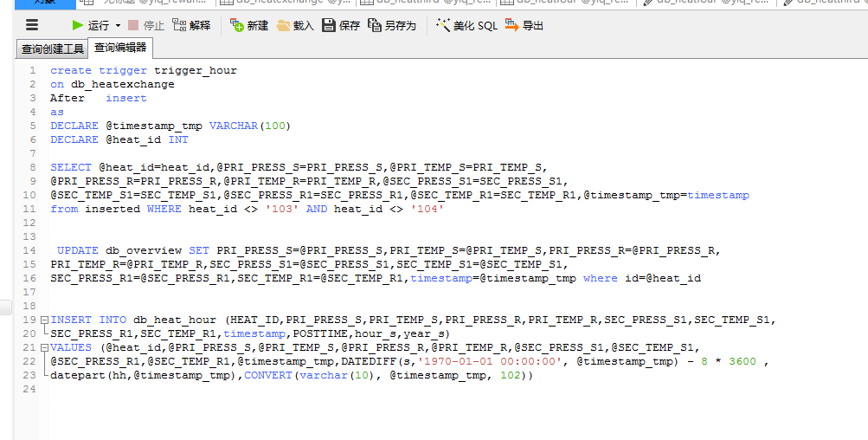Choose Save As (另存为)
868x440 pixels.
coord(392,25)
